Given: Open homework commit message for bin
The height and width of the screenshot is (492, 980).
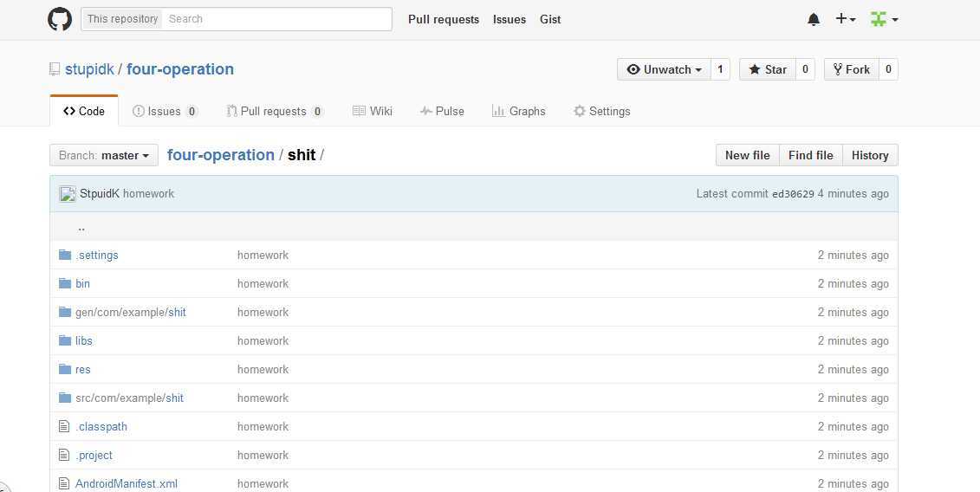Looking at the screenshot, I should [263, 284].
